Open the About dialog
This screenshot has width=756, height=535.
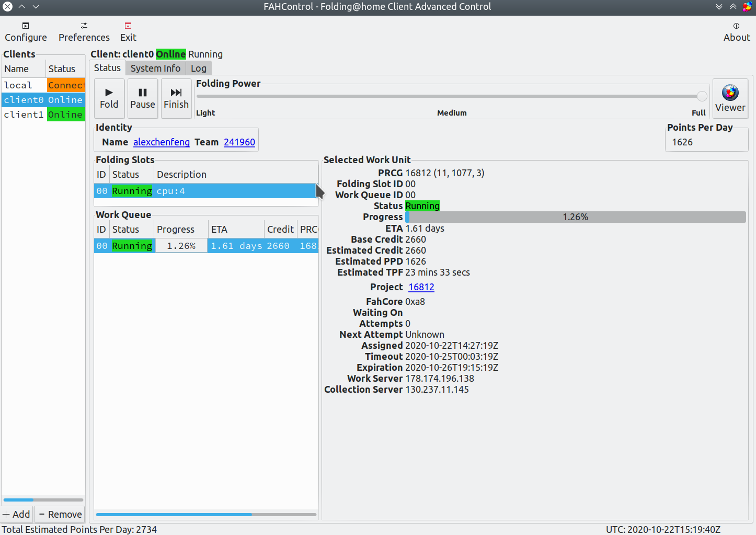click(737, 32)
